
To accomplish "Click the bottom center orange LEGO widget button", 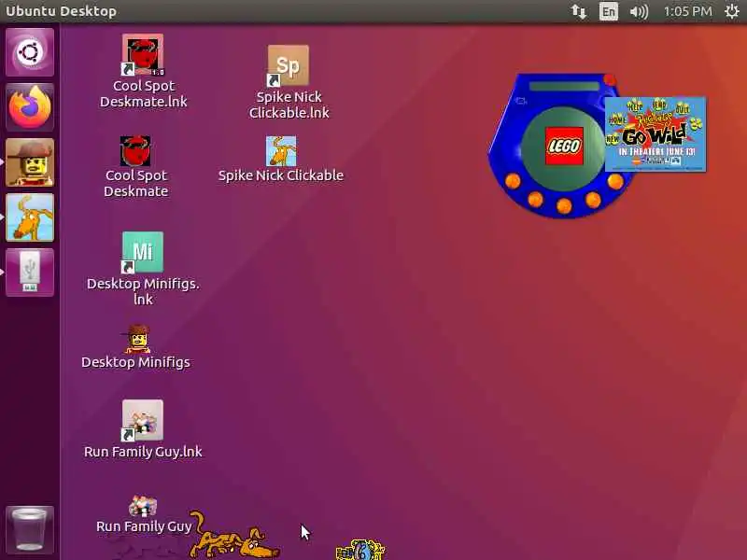I will coord(564,205).
